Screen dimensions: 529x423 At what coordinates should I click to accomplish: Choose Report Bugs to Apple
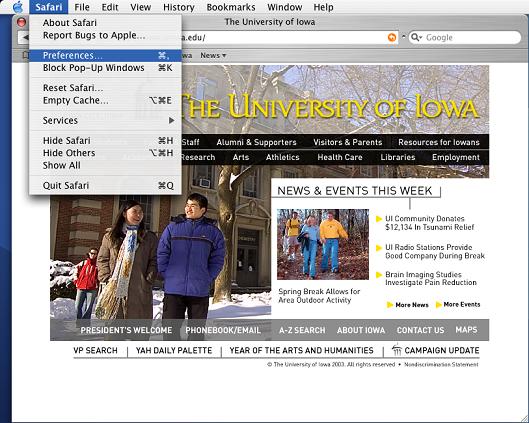[105, 35]
